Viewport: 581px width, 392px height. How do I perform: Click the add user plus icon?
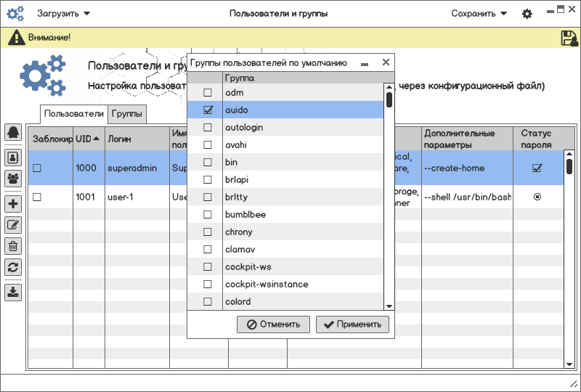click(x=13, y=204)
